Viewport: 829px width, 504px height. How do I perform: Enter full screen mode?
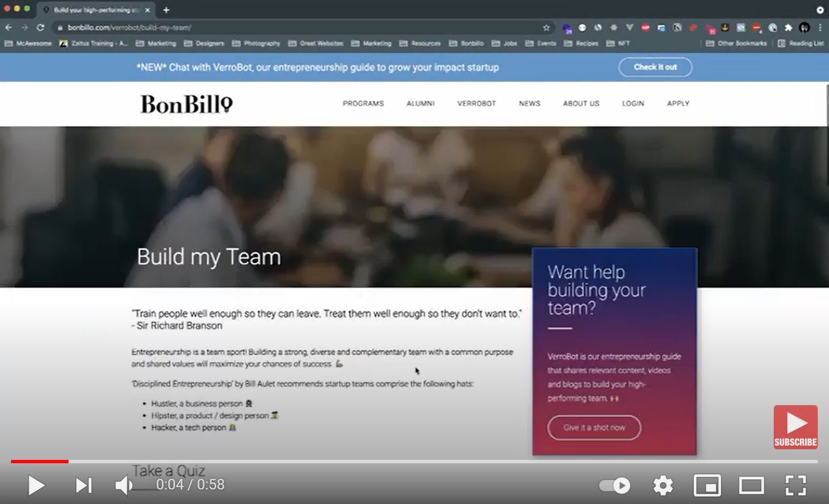[x=796, y=485]
